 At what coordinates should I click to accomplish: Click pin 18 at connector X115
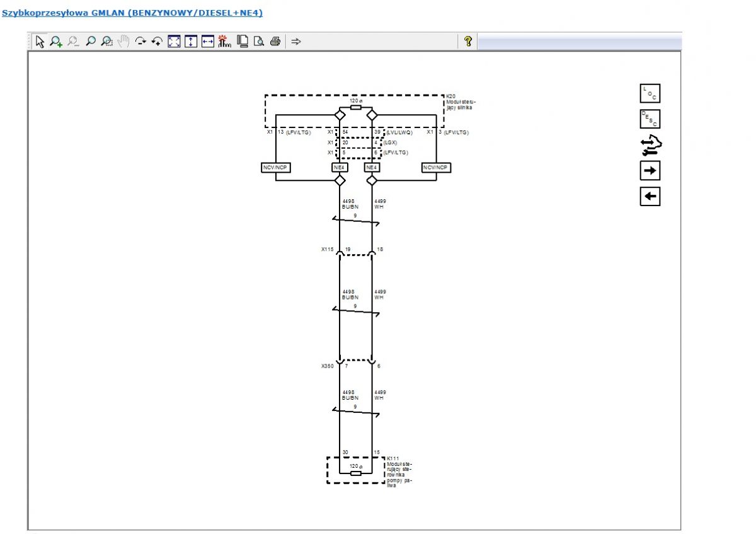[380, 249]
